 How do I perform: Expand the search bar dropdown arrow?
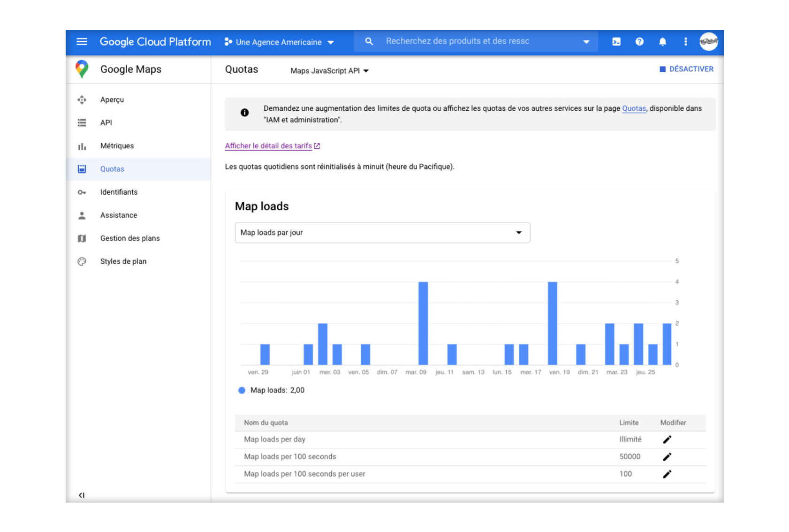pyautogui.click(x=586, y=42)
